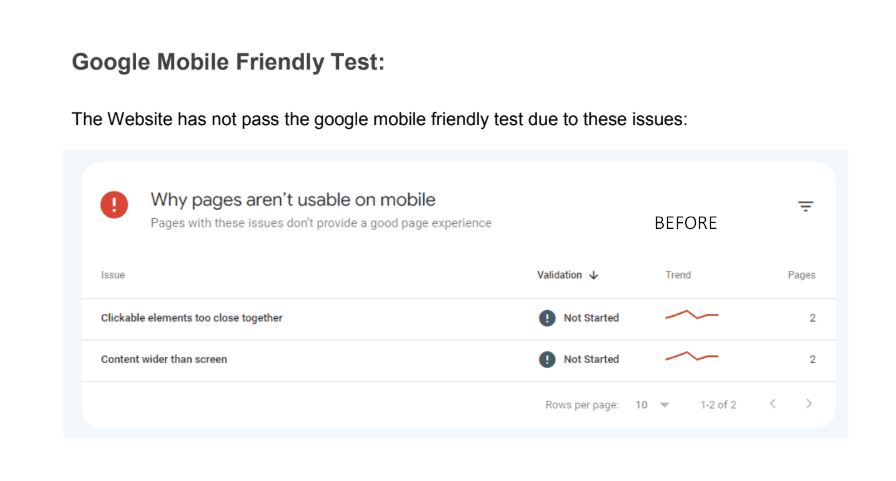The height and width of the screenshot is (481, 896).
Task: Click the Issue column header
Action: (113, 275)
